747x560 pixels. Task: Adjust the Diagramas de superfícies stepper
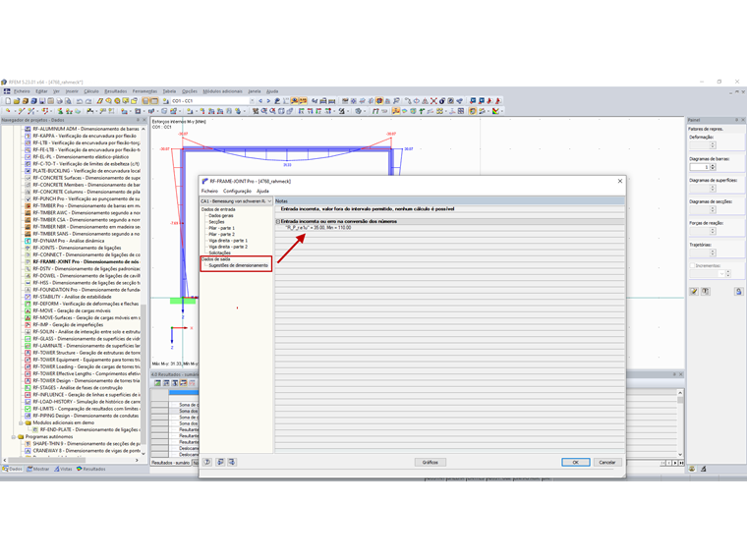tap(713, 188)
